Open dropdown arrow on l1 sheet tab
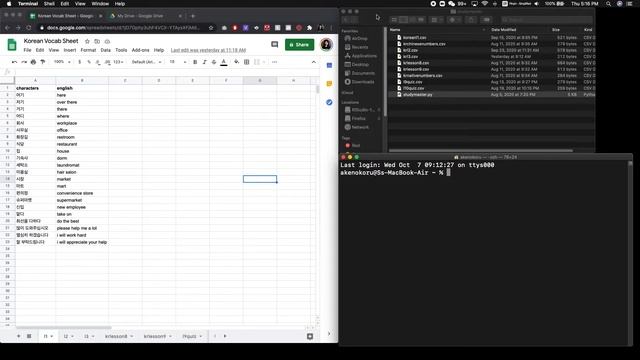 point(52,336)
